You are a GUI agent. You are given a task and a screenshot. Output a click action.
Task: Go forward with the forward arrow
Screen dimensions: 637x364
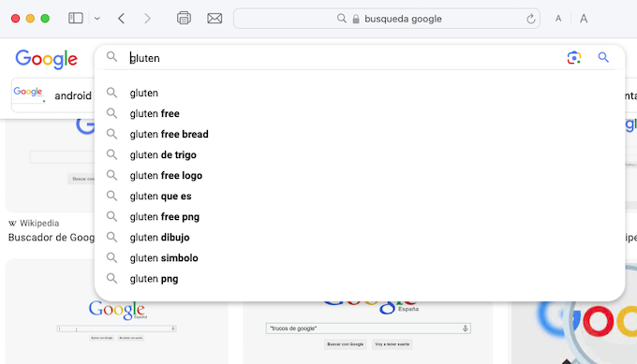pyautogui.click(x=147, y=19)
